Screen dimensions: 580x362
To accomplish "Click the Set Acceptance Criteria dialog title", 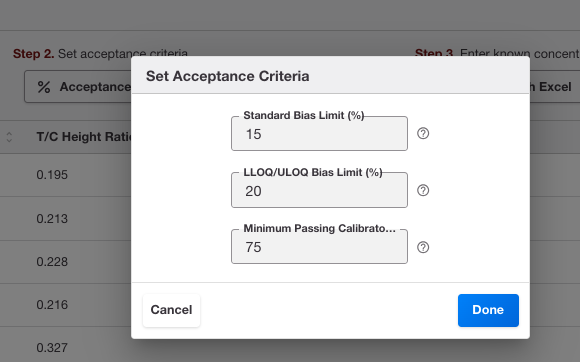I will tap(227, 76).
